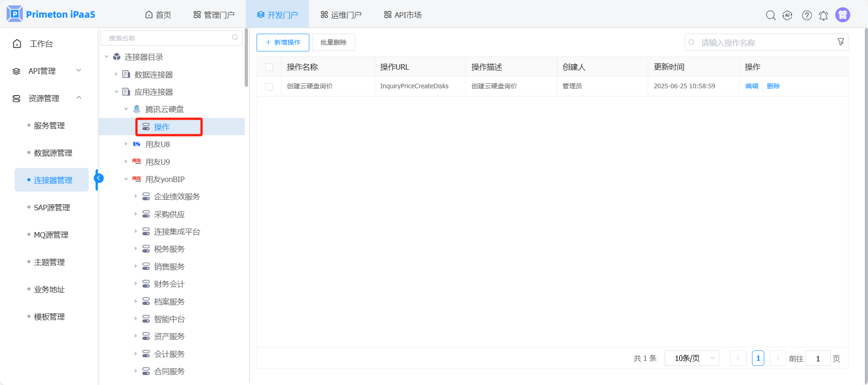
Task: Click the 新增操作 button
Action: 283,42
